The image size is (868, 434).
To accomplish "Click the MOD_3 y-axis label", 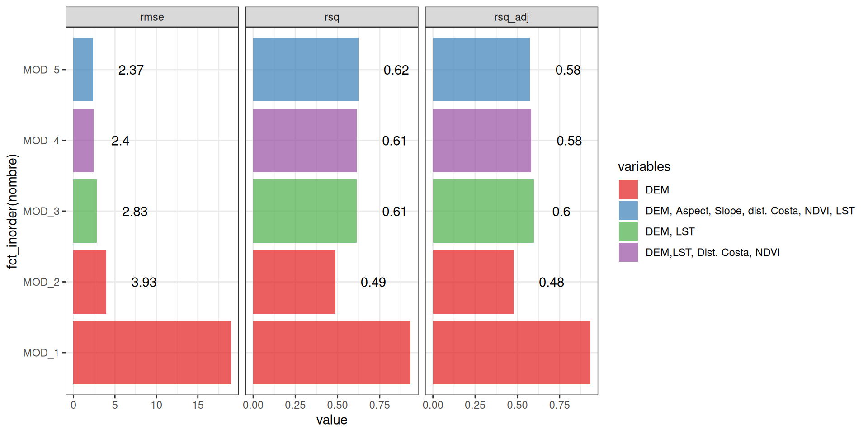I will coord(41,212).
